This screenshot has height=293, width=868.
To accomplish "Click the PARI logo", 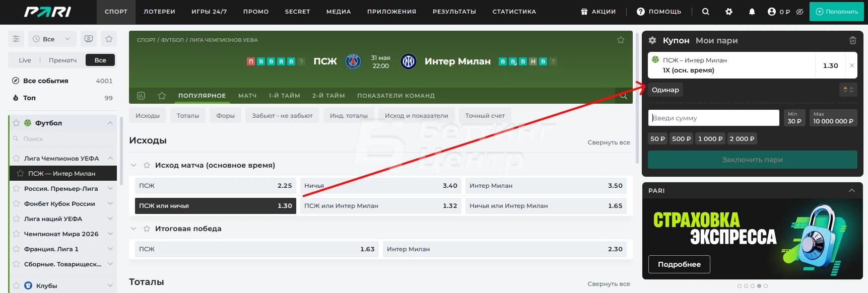I will [x=47, y=12].
